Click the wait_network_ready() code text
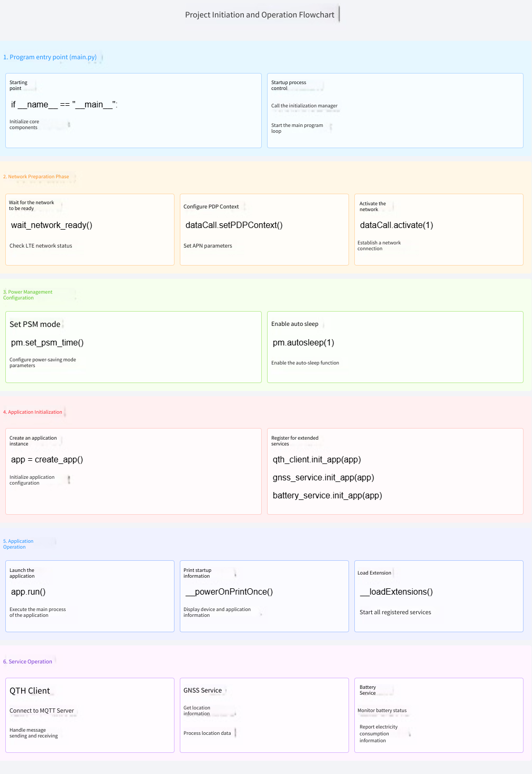Image resolution: width=532 pixels, height=774 pixels. click(52, 225)
